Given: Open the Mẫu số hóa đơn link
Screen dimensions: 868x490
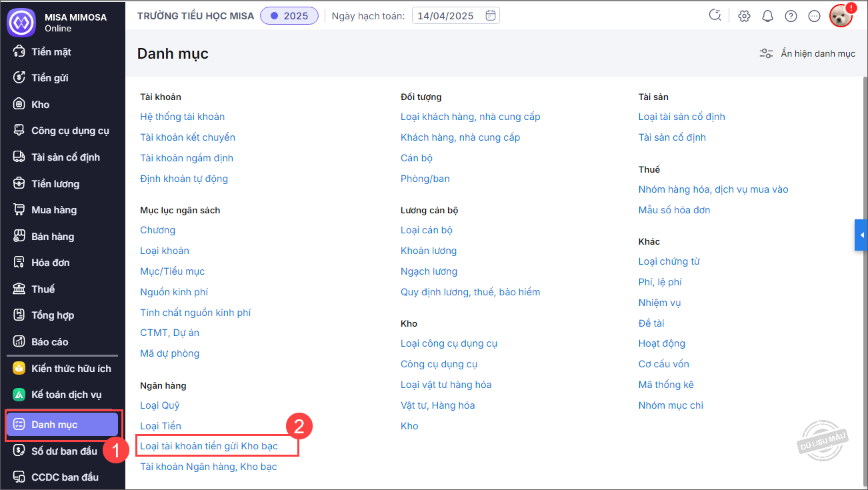Looking at the screenshot, I should (674, 210).
